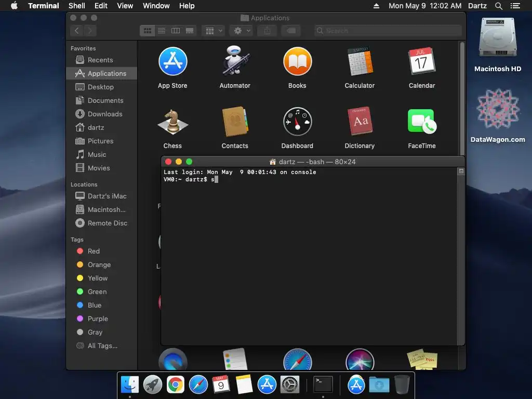
Task: Click Finder icon in the Dock
Action: pyautogui.click(x=130, y=385)
